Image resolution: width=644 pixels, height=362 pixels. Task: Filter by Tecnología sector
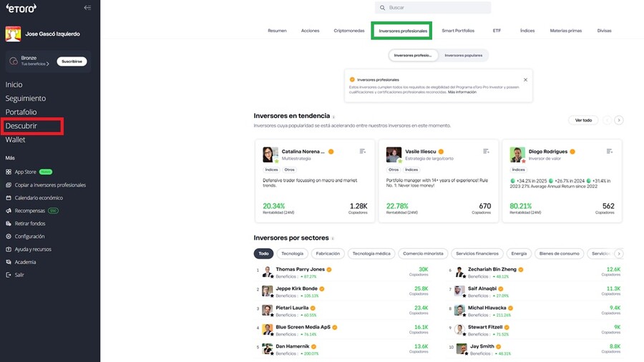click(293, 254)
